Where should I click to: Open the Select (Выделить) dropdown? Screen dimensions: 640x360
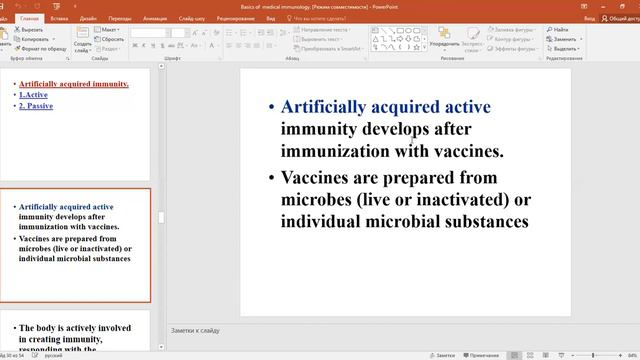tap(563, 49)
